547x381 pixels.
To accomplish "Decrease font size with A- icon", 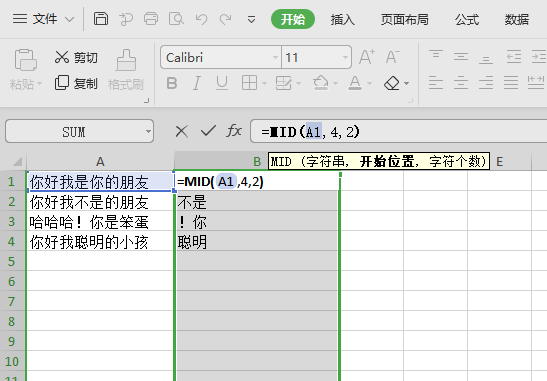I will coord(392,57).
